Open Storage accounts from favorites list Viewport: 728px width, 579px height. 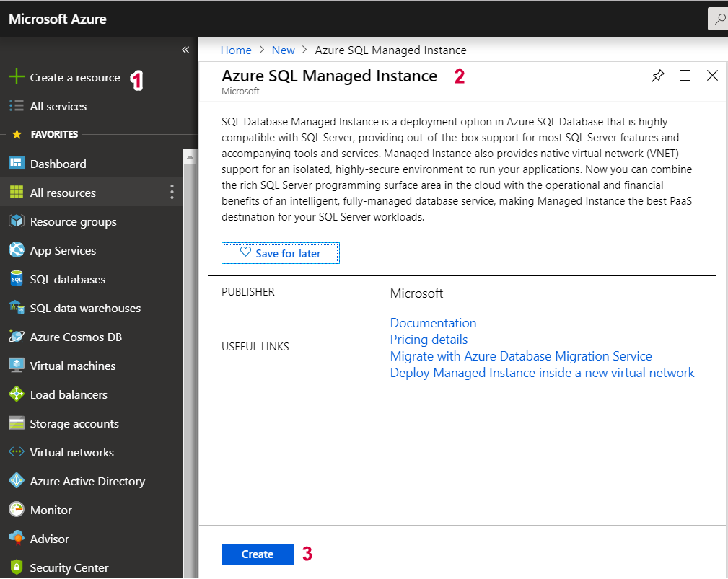pos(74,423)
